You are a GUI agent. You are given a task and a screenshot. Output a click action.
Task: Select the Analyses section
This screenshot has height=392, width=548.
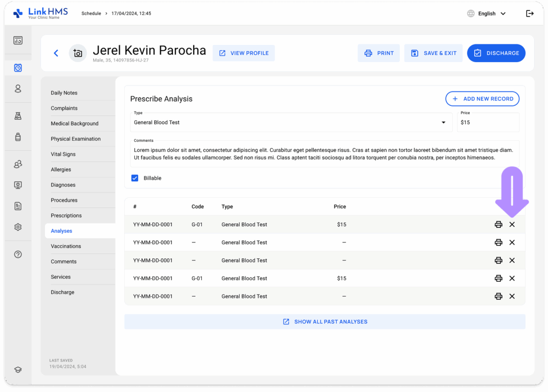pos(80,231)
